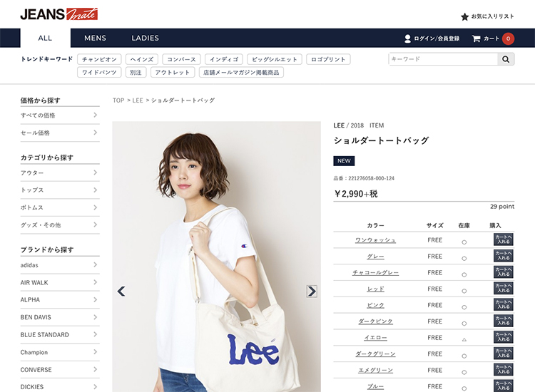Open the shopping cart icon

(x=476, y=38)
